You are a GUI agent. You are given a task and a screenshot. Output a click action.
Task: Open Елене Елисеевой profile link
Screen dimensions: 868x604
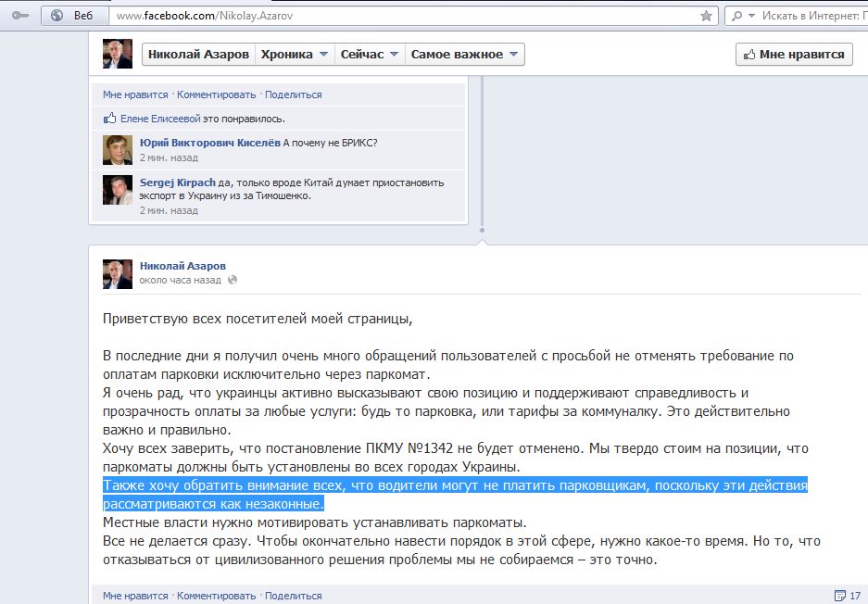pyautogui.click(x=160, y=119)
